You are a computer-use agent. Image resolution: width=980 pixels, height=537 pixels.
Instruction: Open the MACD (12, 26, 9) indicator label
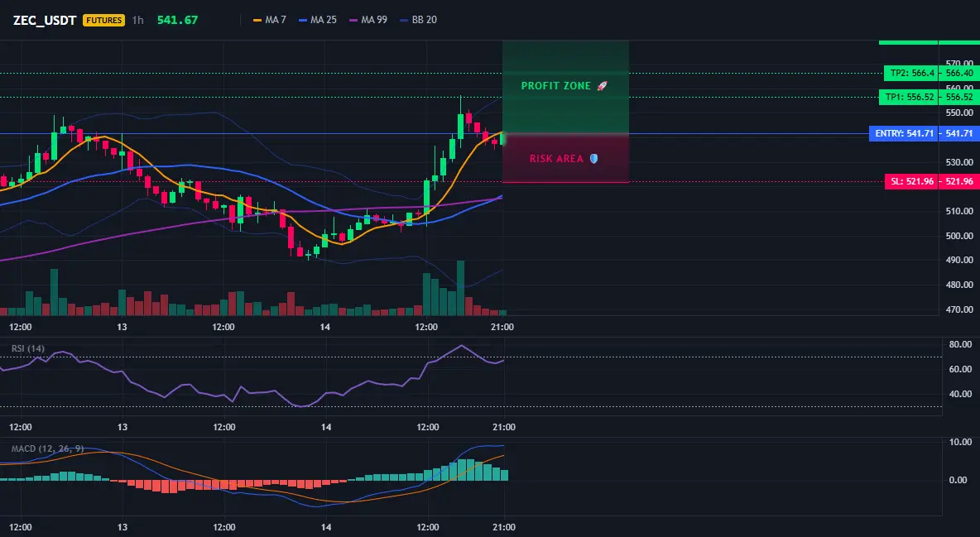[x=47, y=448]
